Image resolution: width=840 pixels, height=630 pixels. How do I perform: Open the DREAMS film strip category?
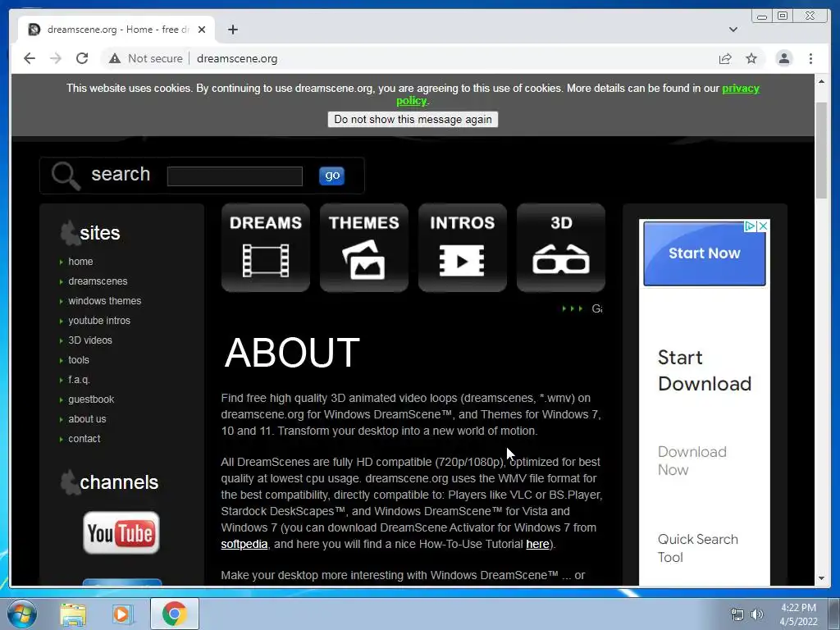tap(265, 248)
